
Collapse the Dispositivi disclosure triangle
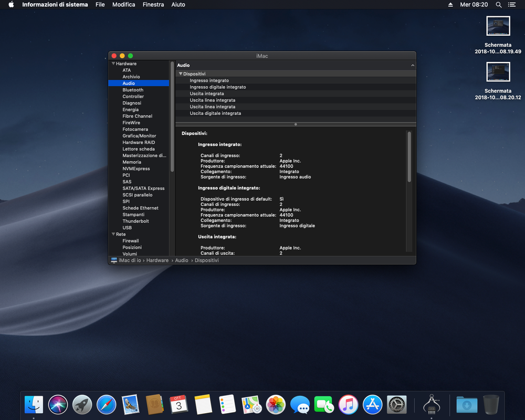(181, 73)
